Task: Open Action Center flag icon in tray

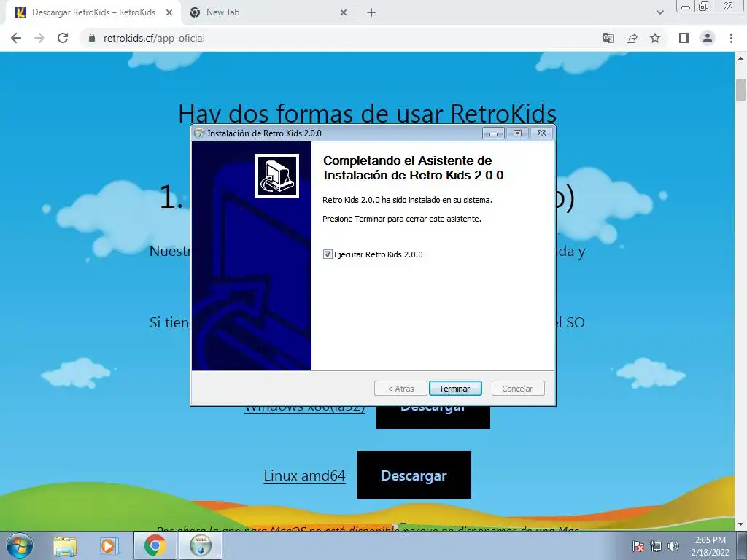Action: 638,546
